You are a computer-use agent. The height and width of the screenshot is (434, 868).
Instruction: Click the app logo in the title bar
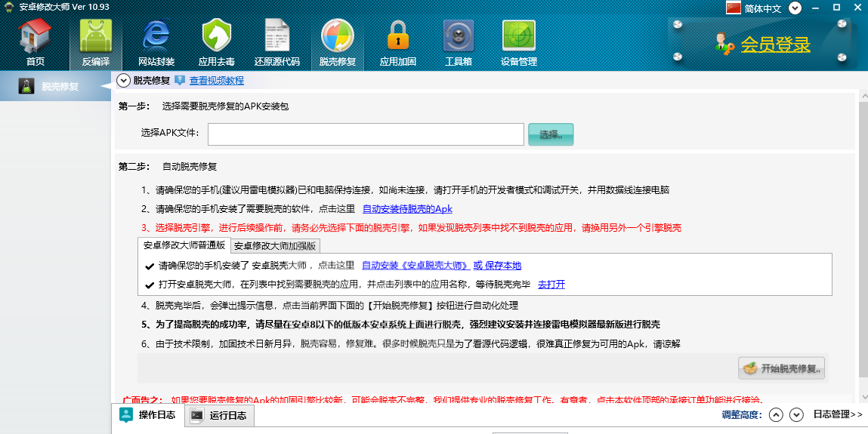click(x=8, y=7)
